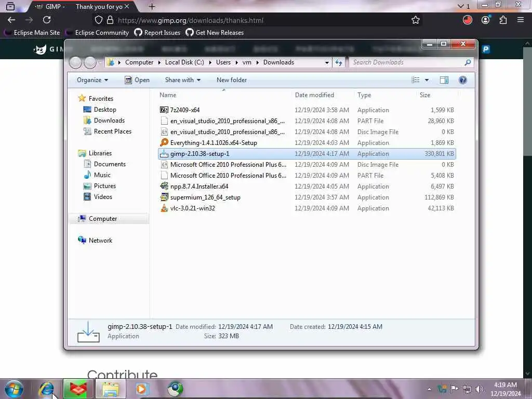Open Firefox list all tabs chevron

pos(460,6)
